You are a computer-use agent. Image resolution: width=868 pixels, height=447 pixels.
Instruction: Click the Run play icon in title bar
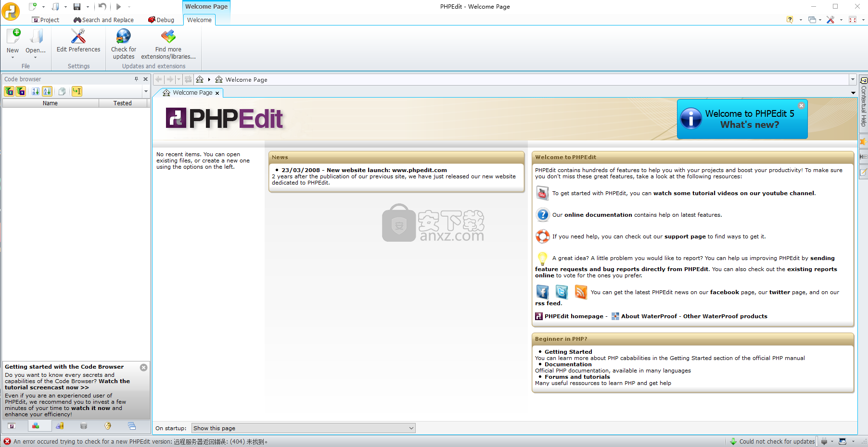118,7
